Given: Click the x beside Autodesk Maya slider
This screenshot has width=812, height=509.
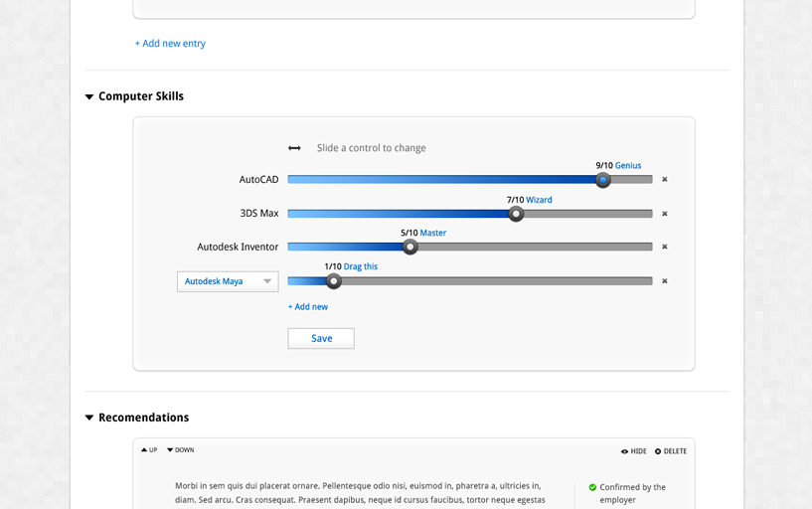Looking at the screenshot, I should (665, 281).
